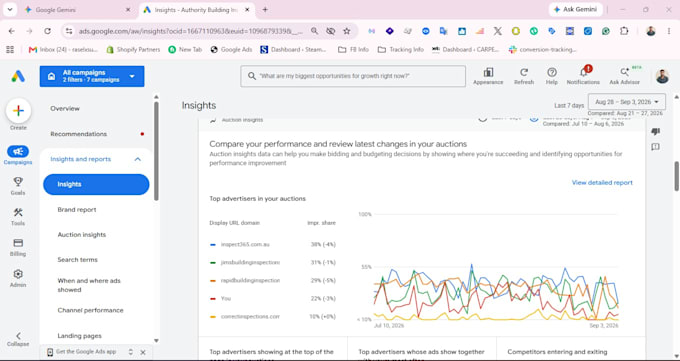Select the Insights menu item

tap(96, 184)
